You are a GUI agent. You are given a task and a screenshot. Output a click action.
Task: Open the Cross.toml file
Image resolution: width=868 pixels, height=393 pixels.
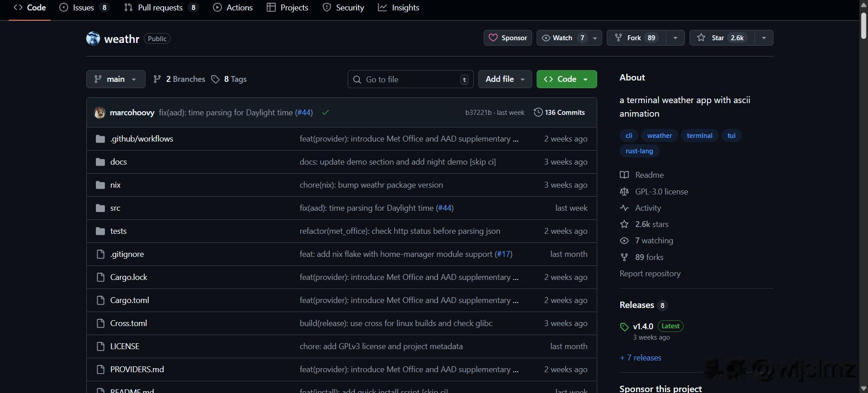point(128,323)
